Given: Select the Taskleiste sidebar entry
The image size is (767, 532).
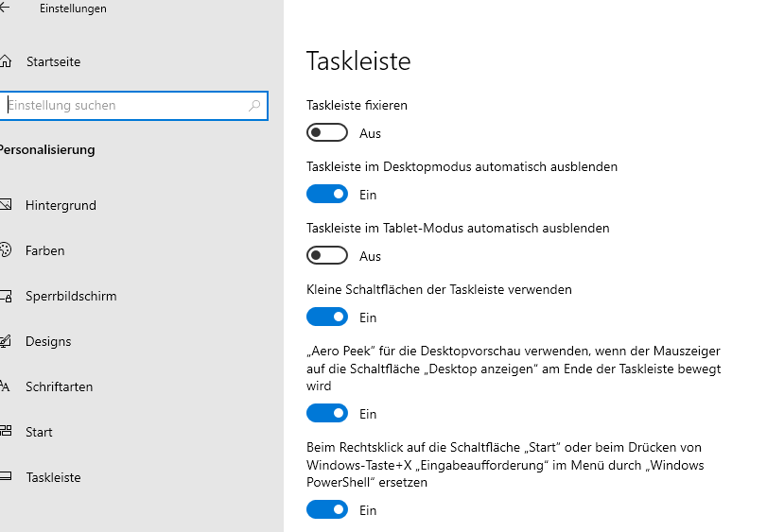Looking at the screenshot, I should [x=53, y=478].
